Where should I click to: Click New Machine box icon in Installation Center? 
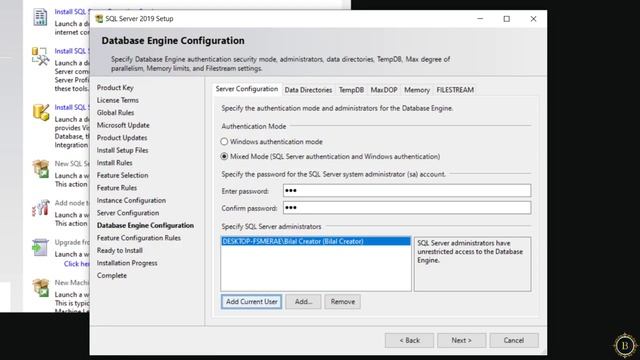[x=41, y=287]
